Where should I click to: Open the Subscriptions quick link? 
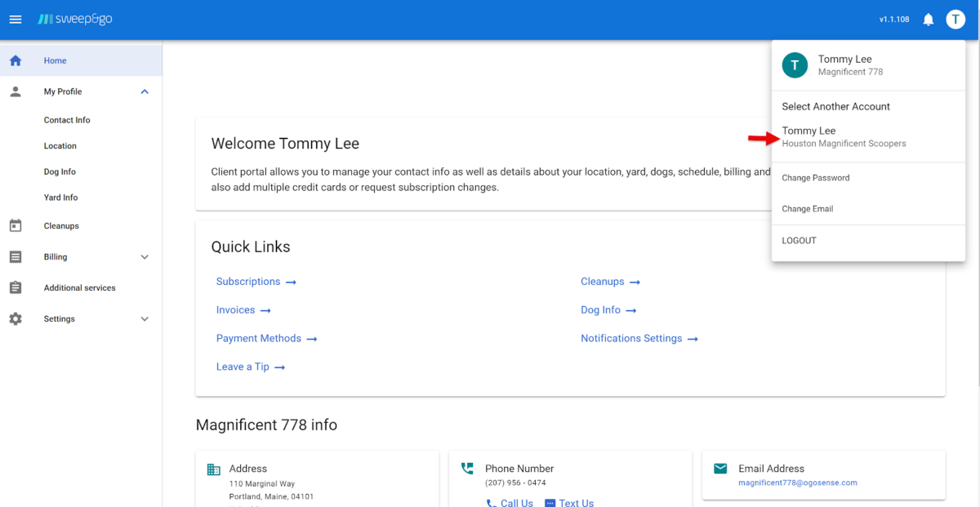pyautogui.click(x=247, y=281)
